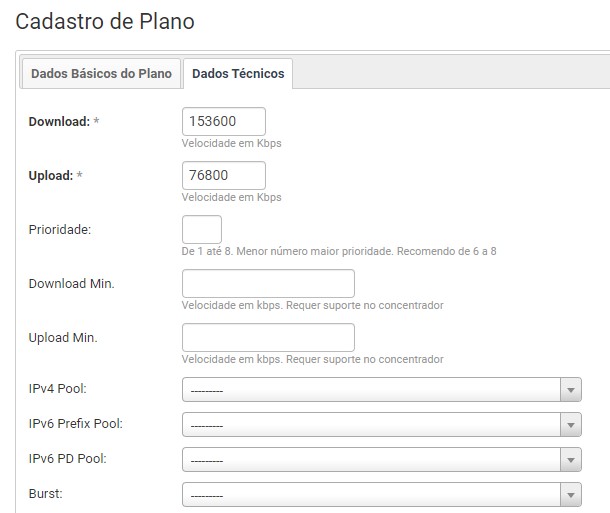Focus the empty Download Min. input field
The width and height of the screenshot is (610, 513).
coord(268,283)
